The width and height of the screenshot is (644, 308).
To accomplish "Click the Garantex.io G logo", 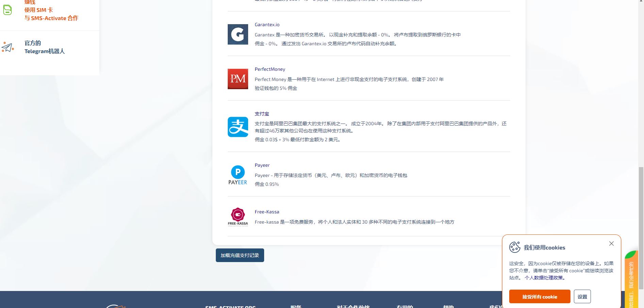I will [x=238, y=34].
